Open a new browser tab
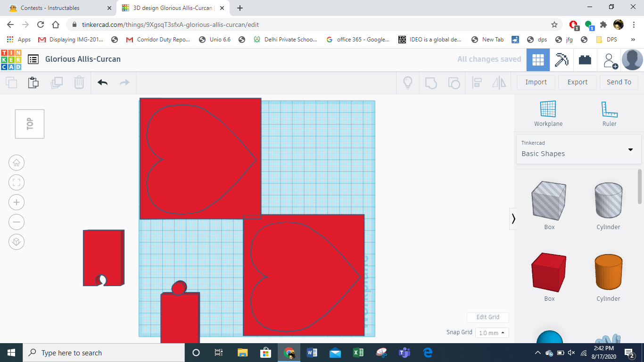644x362 pixels. [x=240, y=8]
